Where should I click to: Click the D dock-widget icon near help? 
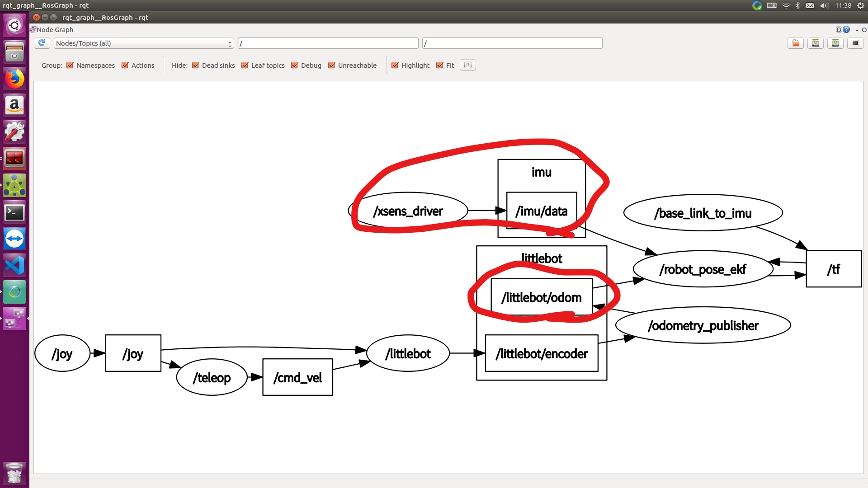click(x=839, y=30)
